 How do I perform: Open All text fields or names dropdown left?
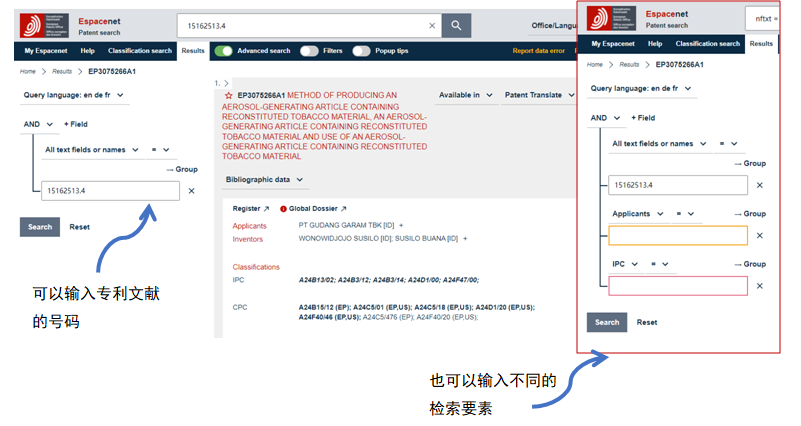coord(92,150)
